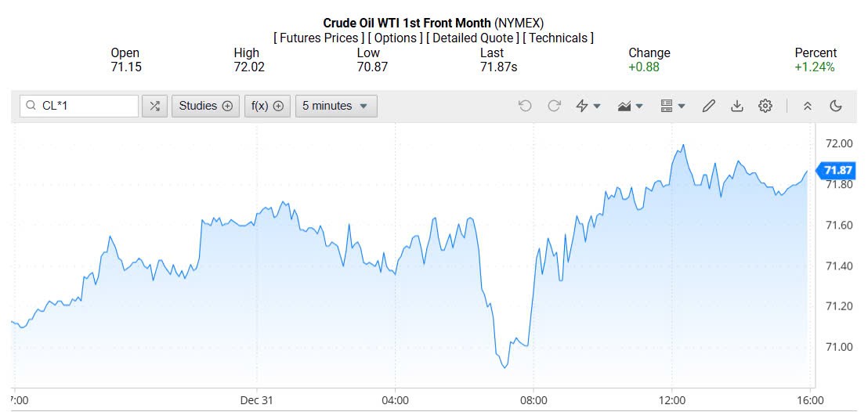Open the chart type dropdown

pyautogui.click(x=630, y=106)
